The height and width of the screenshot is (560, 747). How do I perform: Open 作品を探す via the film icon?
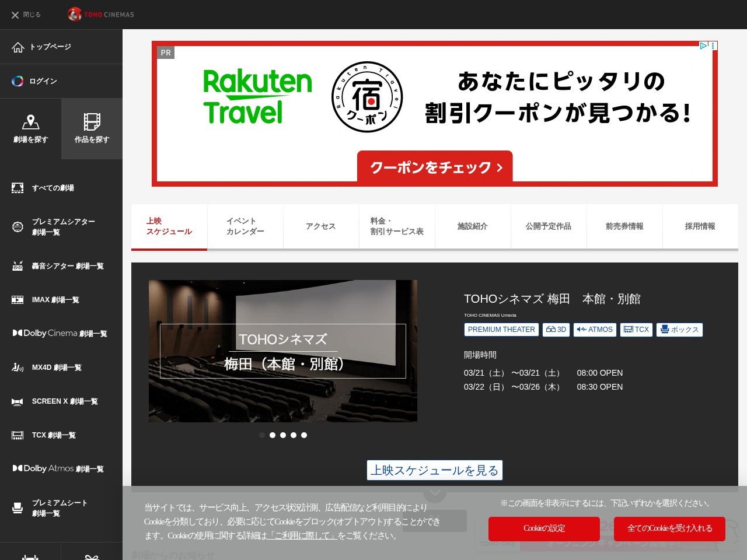(x=92, y=121)
